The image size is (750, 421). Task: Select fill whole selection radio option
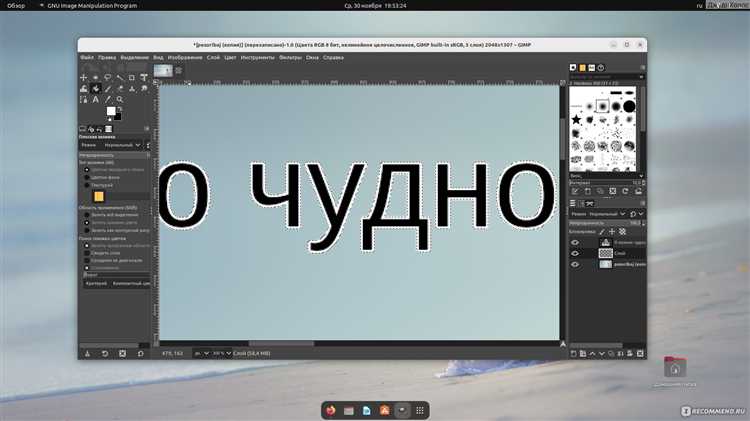pyautogui.click(x=87, y=215)
